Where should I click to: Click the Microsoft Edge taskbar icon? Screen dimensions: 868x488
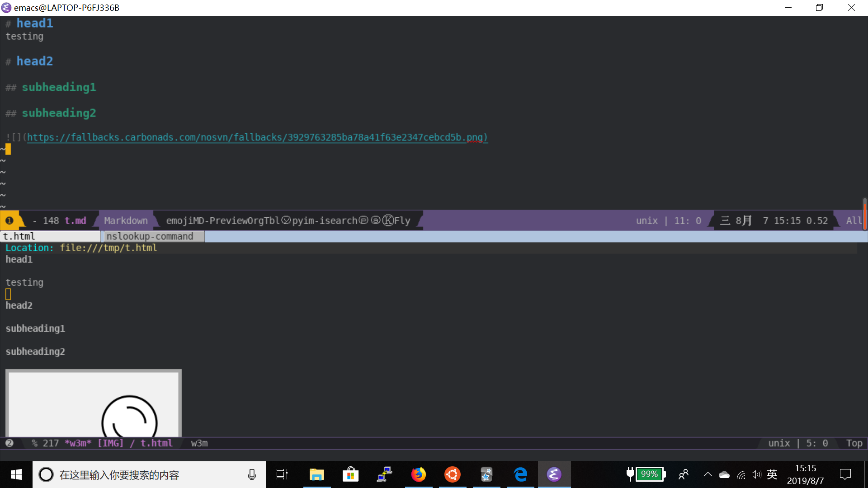click(x=520, y=474)
